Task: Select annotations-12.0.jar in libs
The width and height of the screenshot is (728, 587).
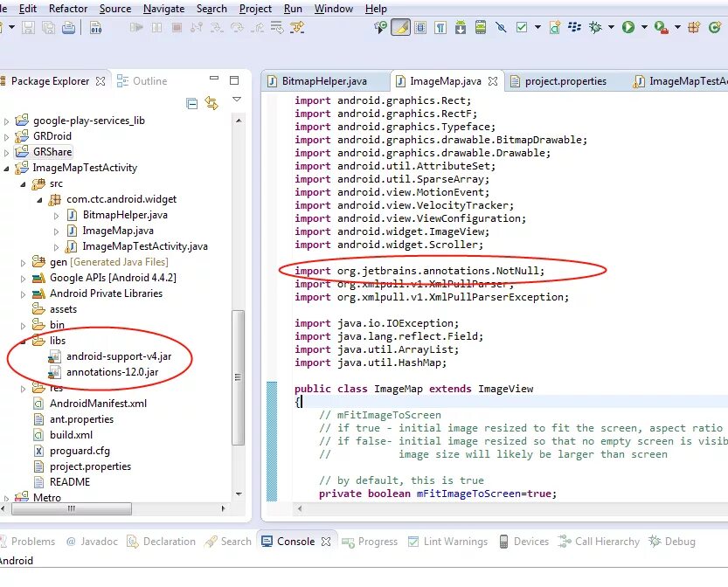Action: [113, 372]
